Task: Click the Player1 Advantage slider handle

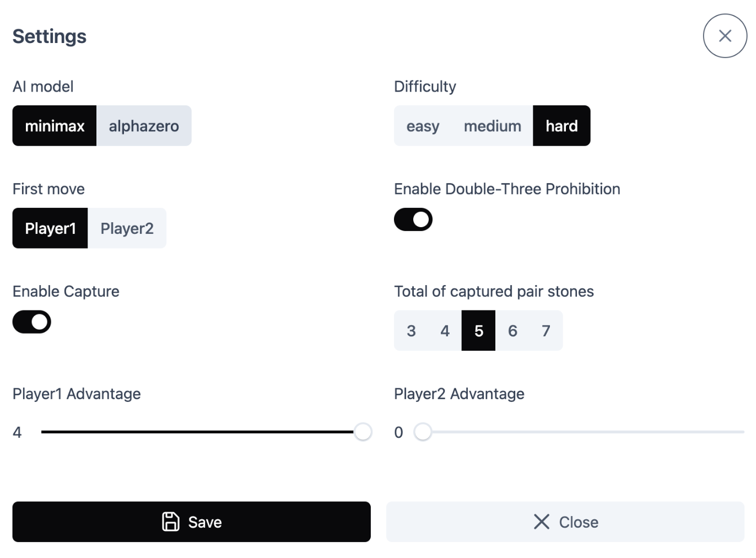Action: point(363,432)
